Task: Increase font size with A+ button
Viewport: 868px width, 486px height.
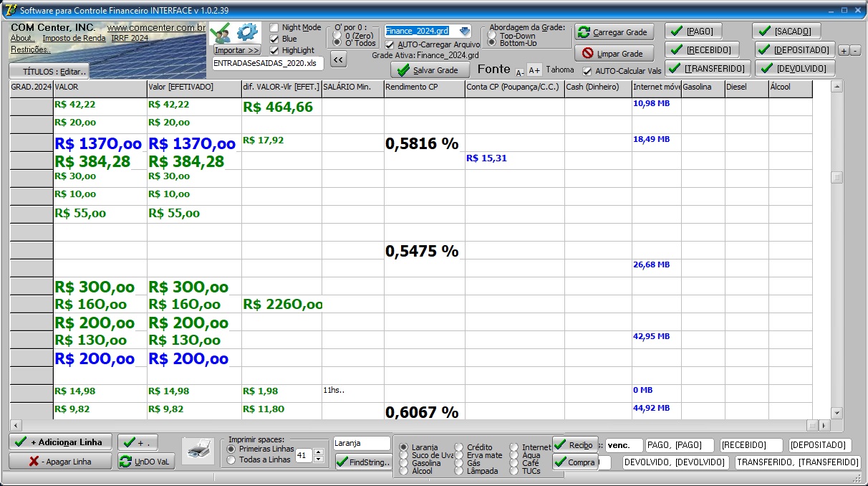Action: [534, 70]
